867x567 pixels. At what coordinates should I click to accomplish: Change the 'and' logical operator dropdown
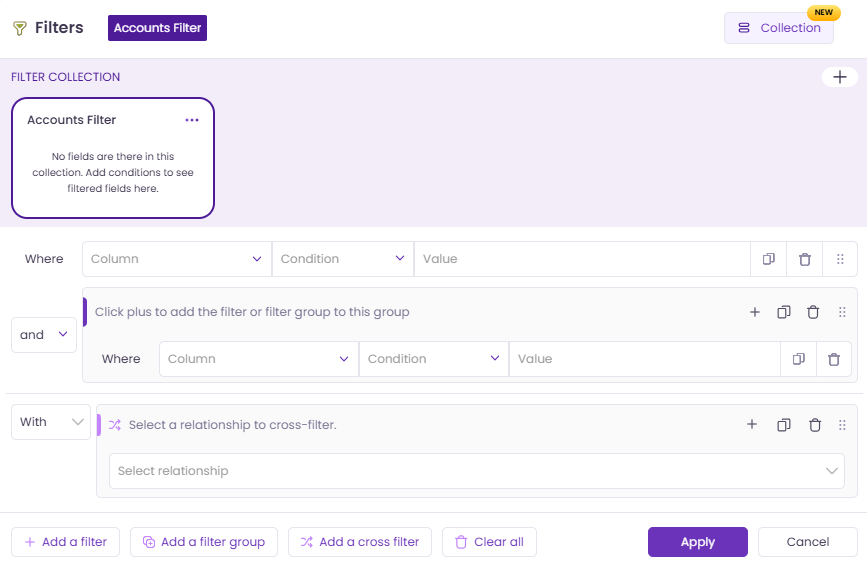pos(44,335)
